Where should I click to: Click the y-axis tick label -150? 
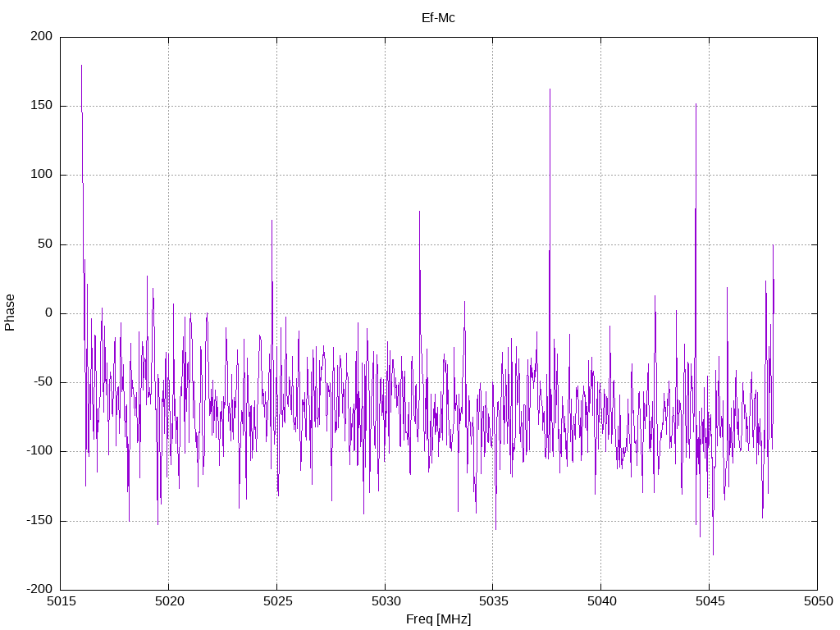(x=39, y=521)
